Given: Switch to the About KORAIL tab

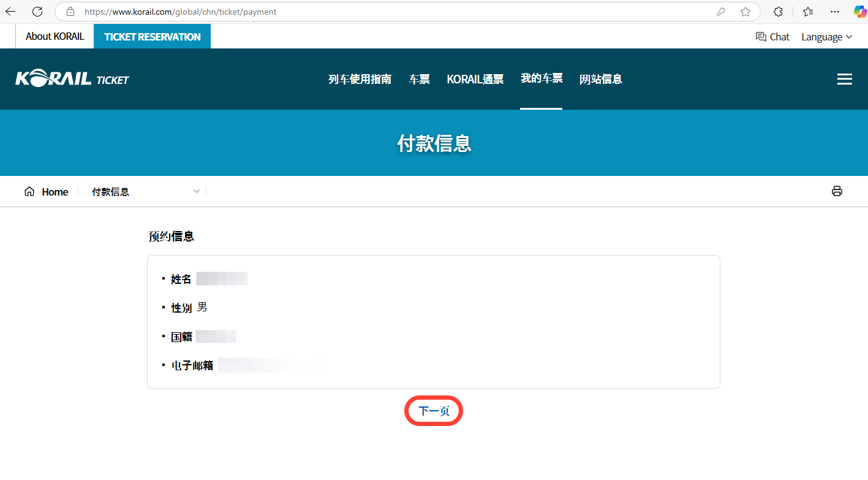Looking at the screenshot, I should pyautogui.click(x=55, y=36).
